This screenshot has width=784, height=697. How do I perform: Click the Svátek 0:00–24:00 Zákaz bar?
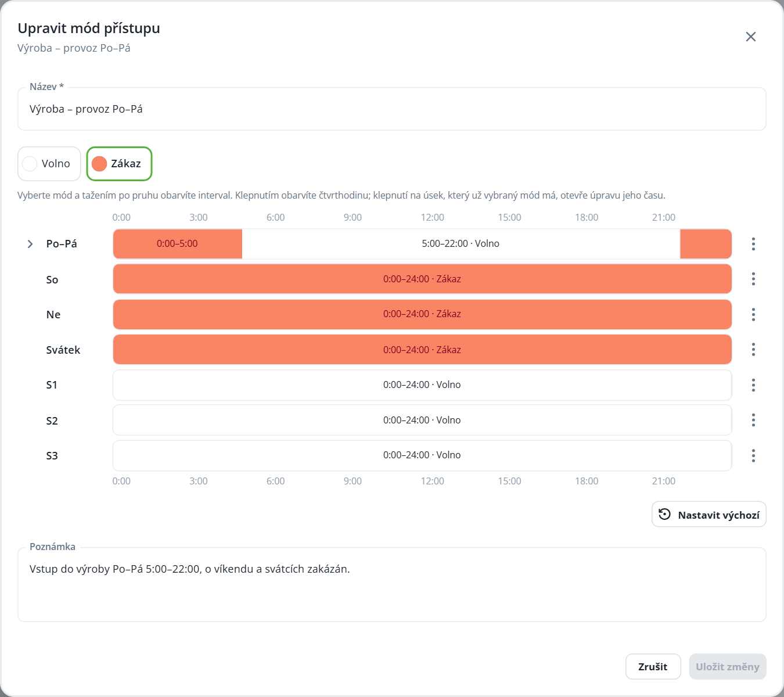click(x=422, y=350)
